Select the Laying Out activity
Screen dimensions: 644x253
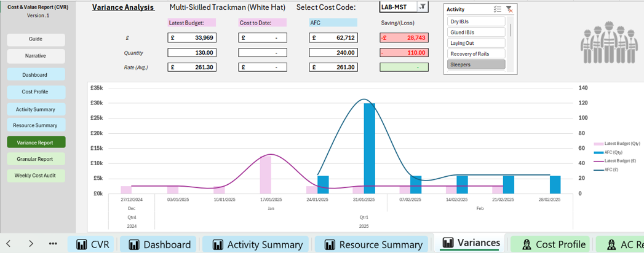(x=476, y=42)
